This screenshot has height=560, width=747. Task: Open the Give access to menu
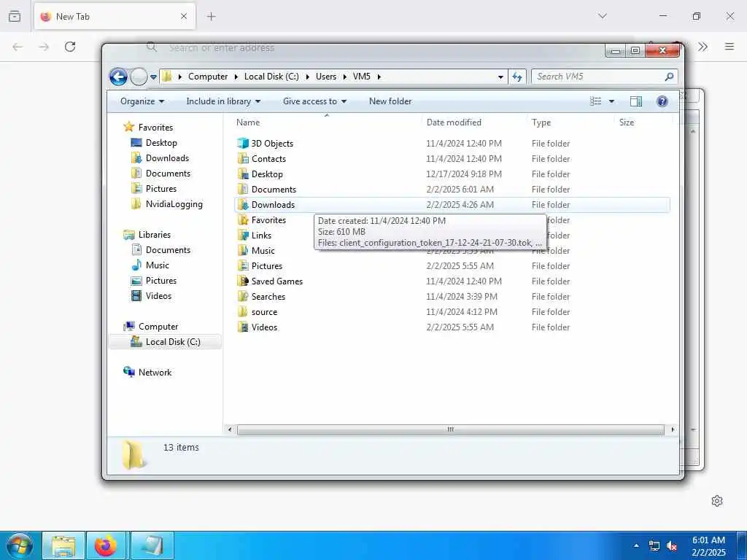314,101
